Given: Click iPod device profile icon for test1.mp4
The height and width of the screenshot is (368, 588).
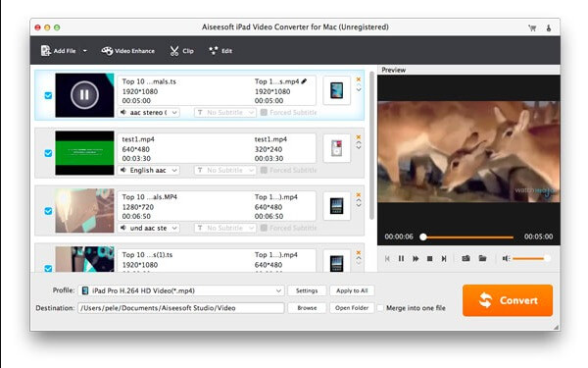Looking at the screenshot, I should [337, 148].
